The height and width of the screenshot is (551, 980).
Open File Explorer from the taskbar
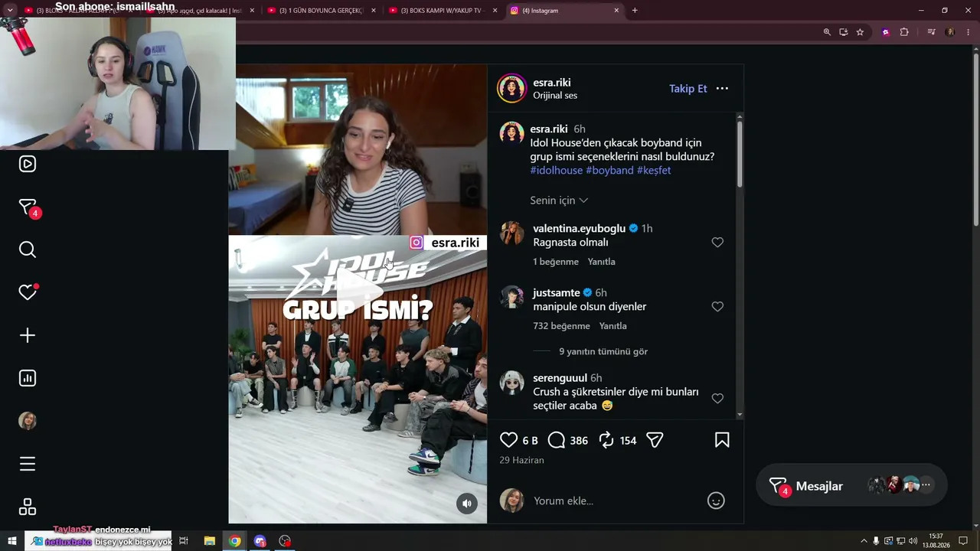tap(210, 541)
